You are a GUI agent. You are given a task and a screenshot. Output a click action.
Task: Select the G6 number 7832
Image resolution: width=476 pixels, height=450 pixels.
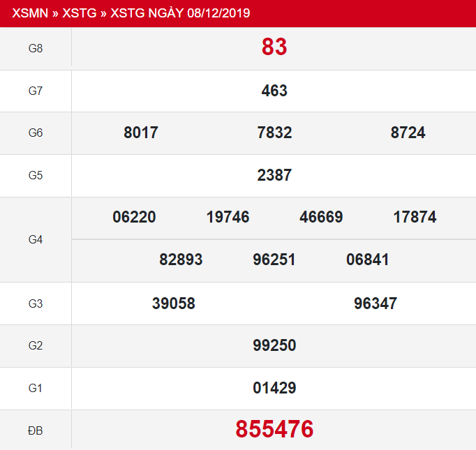(x=274, y=133)
